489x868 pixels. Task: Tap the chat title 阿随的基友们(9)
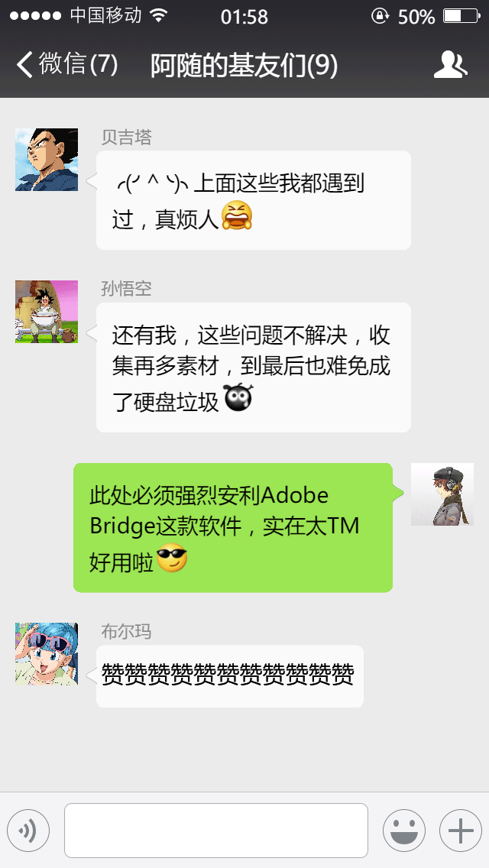244,65
